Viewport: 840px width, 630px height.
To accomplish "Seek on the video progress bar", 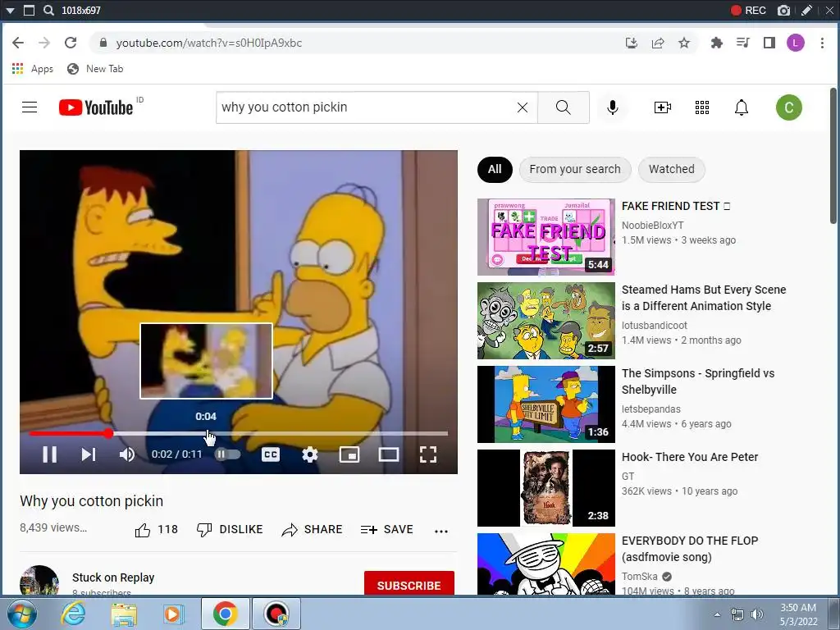I will 239,433.
